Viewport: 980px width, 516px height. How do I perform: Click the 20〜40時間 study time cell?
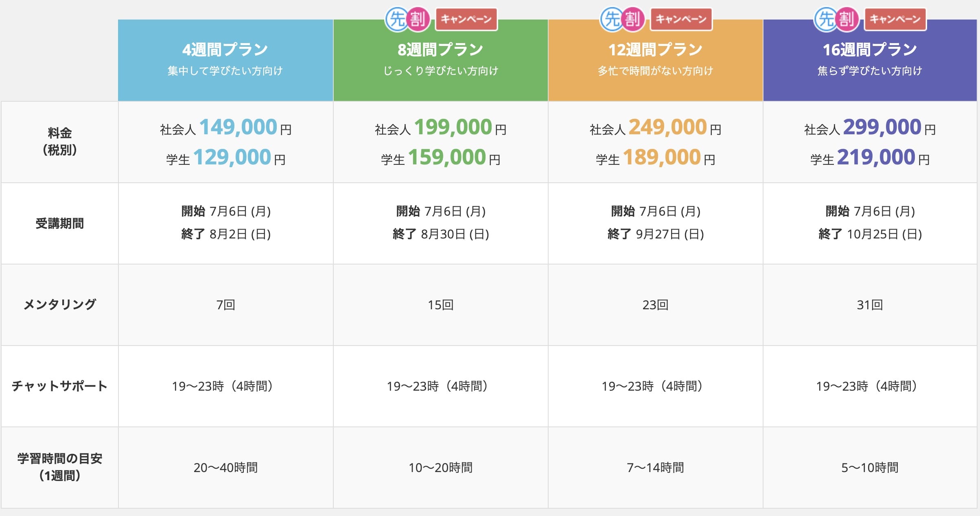(x=225, y=468)
